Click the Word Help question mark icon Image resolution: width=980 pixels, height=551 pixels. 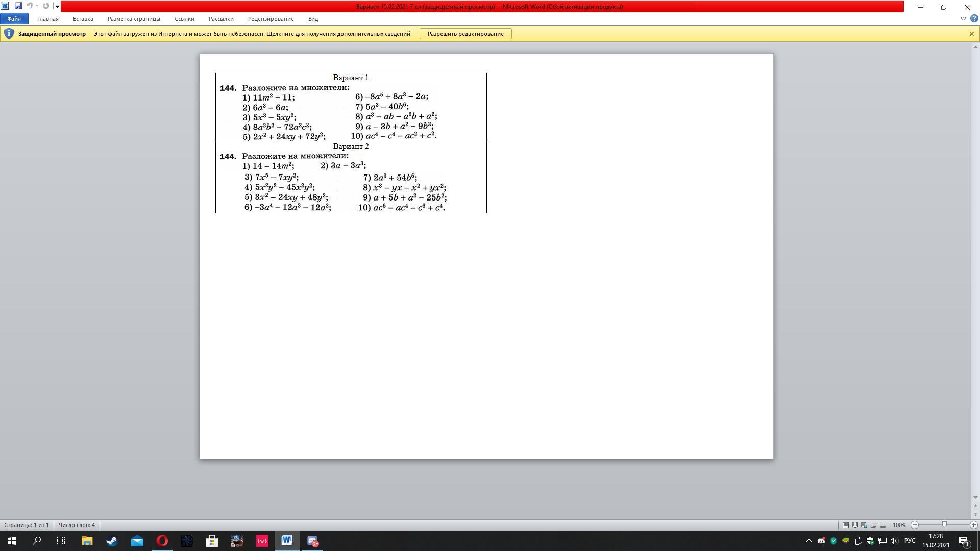pyautogui.click(x=974, y=19)
